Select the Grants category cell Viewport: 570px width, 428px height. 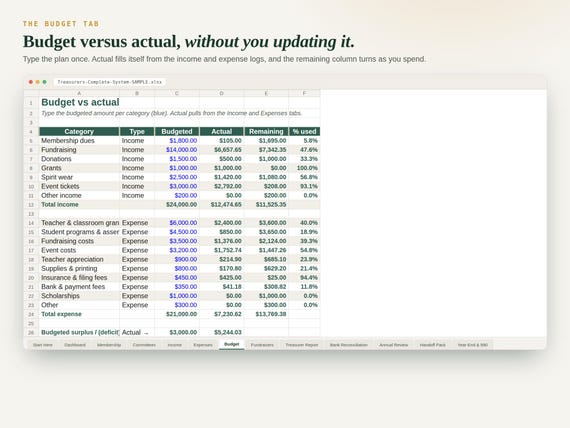79,168
